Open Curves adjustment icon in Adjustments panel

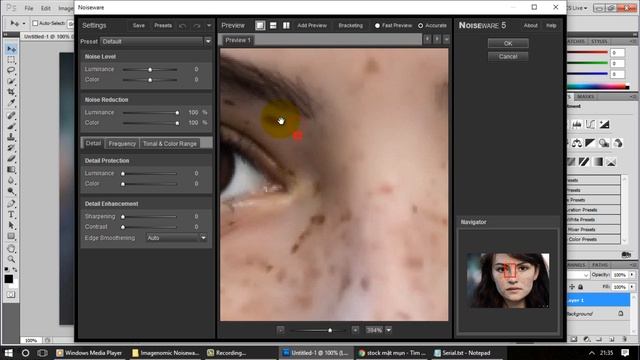click(590, 124)
